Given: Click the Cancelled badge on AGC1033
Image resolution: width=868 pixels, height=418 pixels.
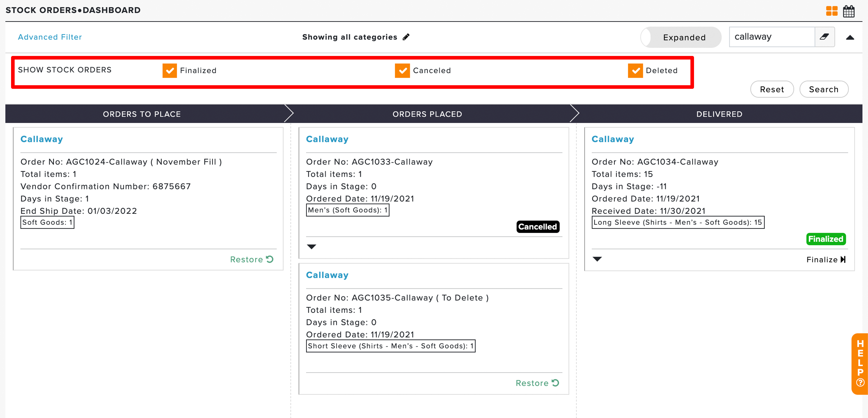Looking at the screenshot, I should click(x=538, y=227).
